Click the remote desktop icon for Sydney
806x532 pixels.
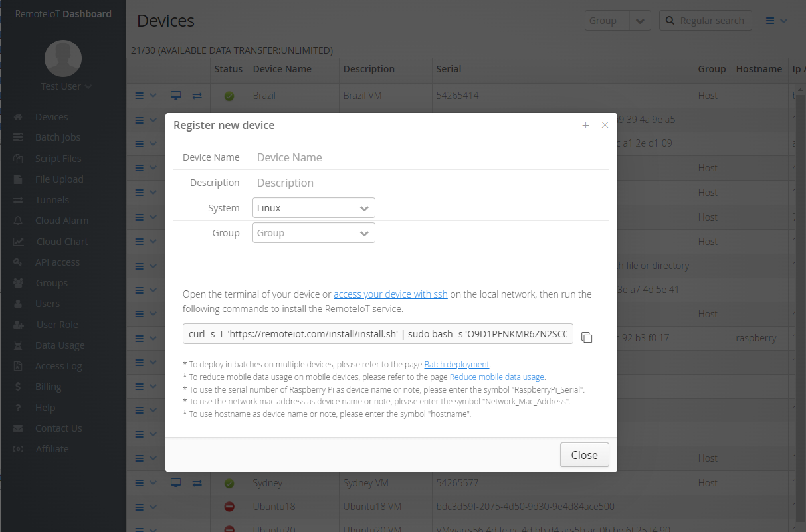176,482
